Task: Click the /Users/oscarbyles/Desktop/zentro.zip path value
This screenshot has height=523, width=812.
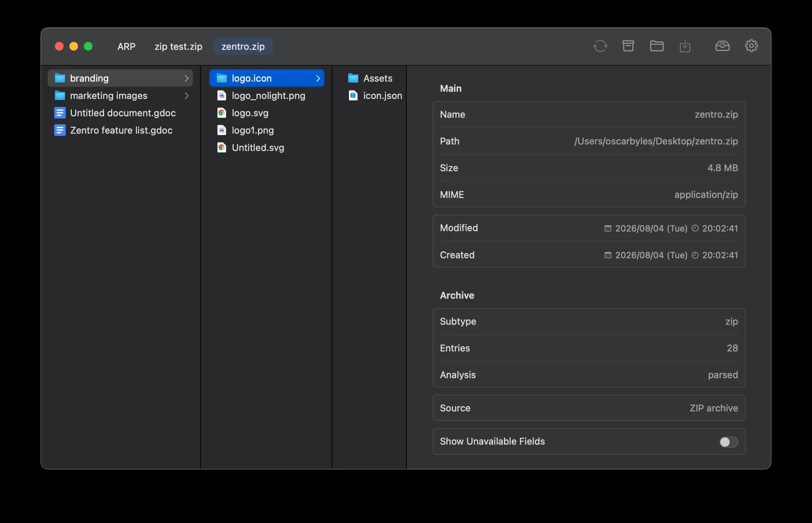Action: [656, 141]
